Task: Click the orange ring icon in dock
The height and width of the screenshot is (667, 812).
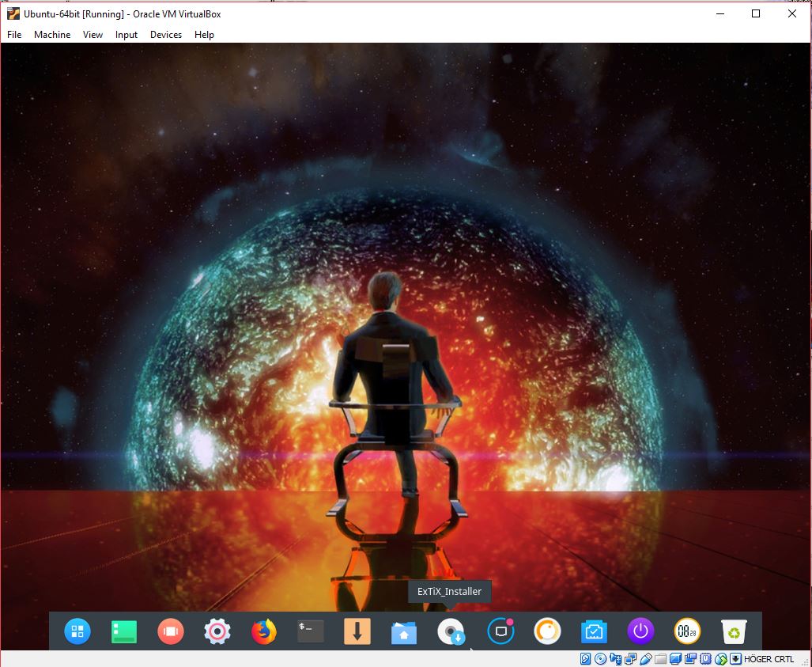Action: [x=547, y=631]
